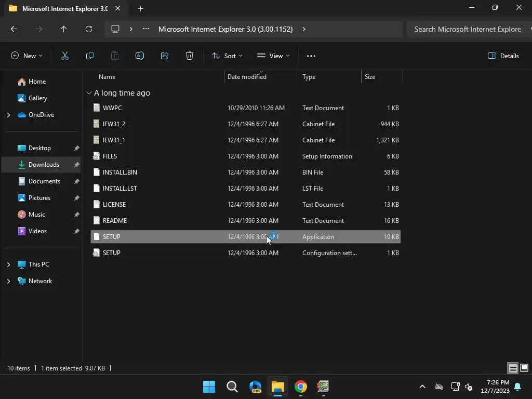The height and width of the screenshot is (399, 532).
Task: Select the SETUP application file
Action: tap(246, 237)
